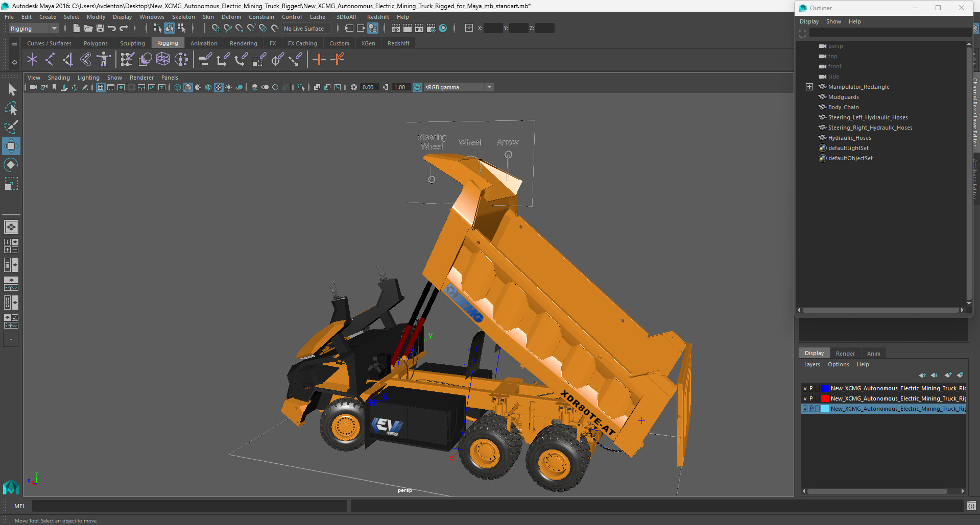
Task: Move selected layer up in layer editor
Action: pos(922,375)
